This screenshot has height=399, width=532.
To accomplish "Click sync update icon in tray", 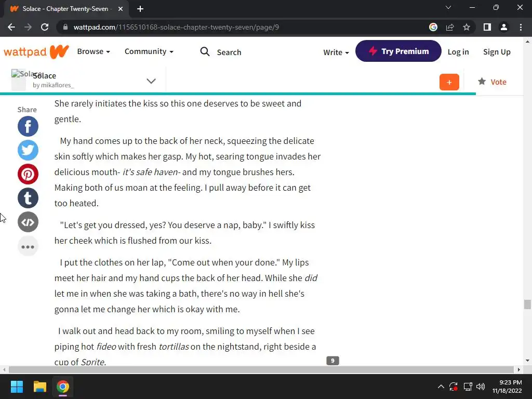I will [x=454, y=387].
